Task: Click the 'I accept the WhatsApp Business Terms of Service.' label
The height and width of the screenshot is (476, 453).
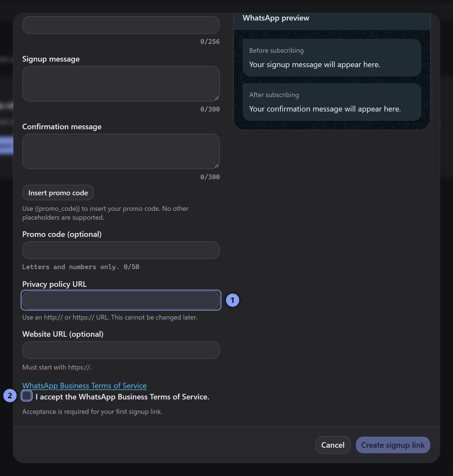Action: click(122, 397)
